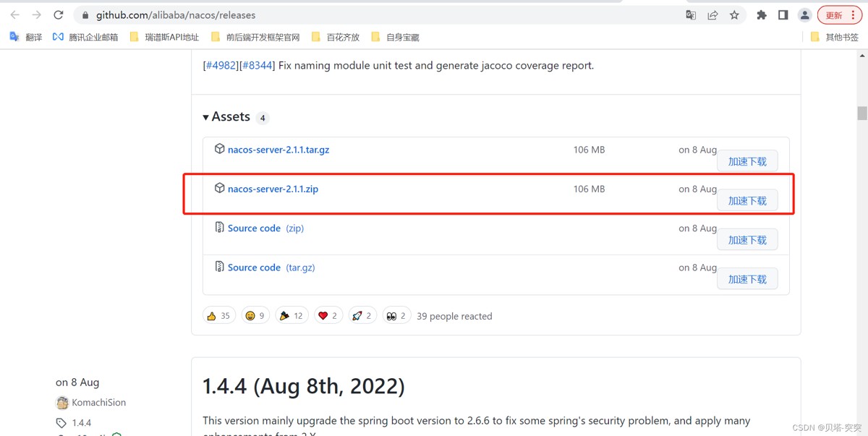Open the 1.4.4 tag link
Viewport: 868px width, 436px height.
coord(82,423)
